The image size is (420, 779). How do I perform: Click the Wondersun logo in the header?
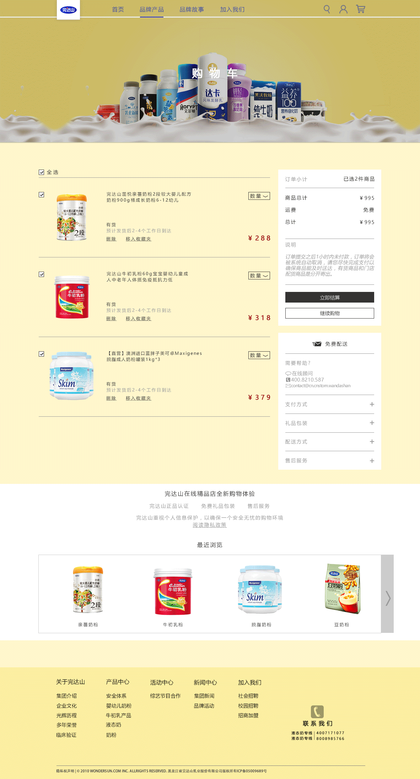(x=68, y=9)
